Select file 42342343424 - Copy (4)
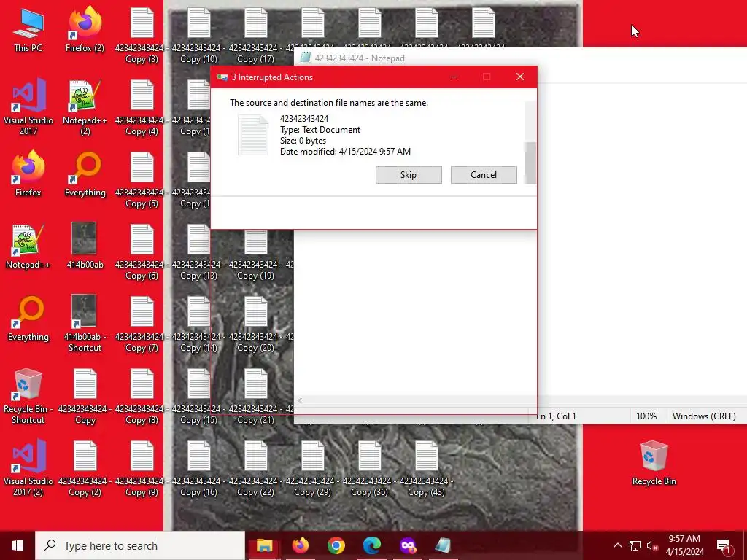The width and height of the screenshot is (747, 560). point(142,108)
